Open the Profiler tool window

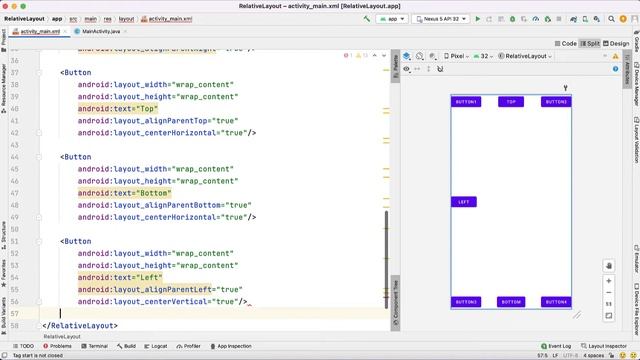(188, 346)
